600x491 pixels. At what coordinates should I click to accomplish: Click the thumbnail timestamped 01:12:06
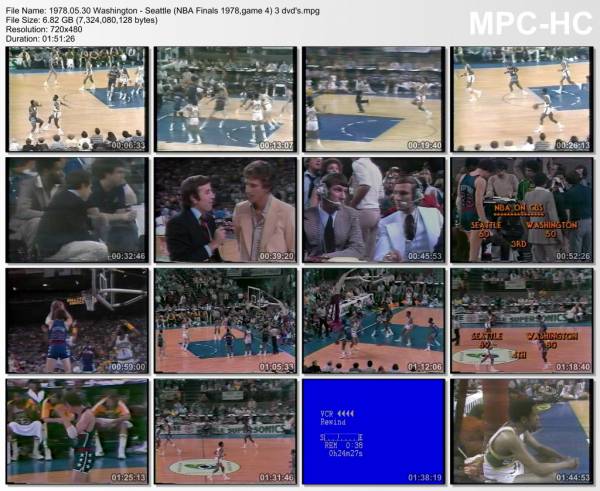pos(374,321)
